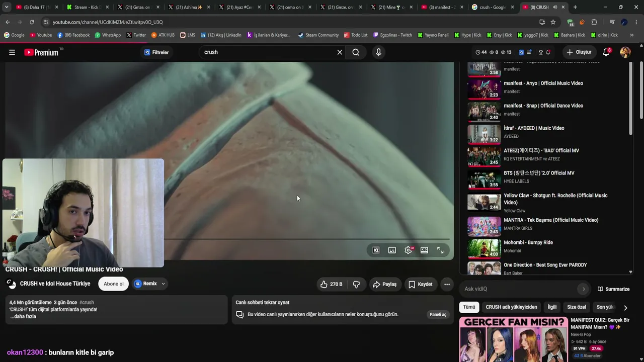The image size is (644, 362).
Task: Save the video with Kaydet
Action: 420,284
